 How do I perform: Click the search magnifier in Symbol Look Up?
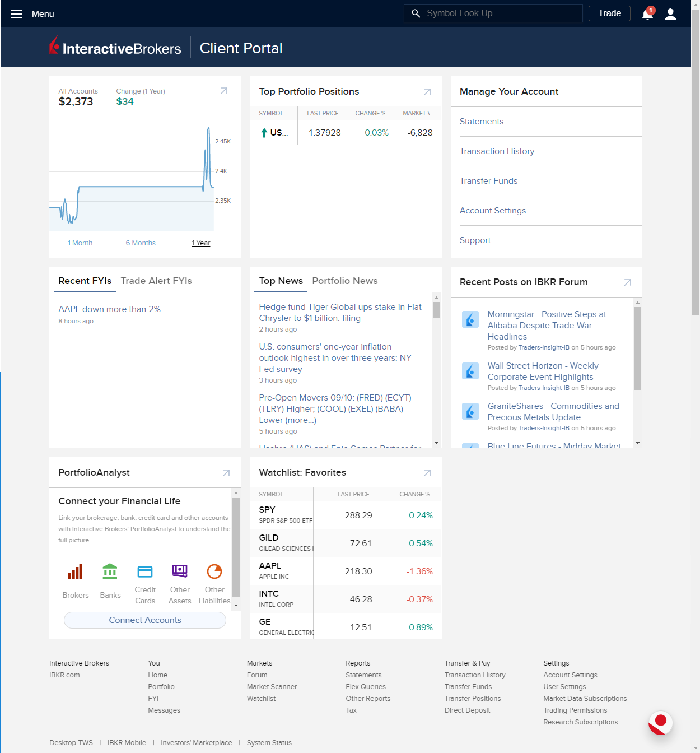click(416, 13)
